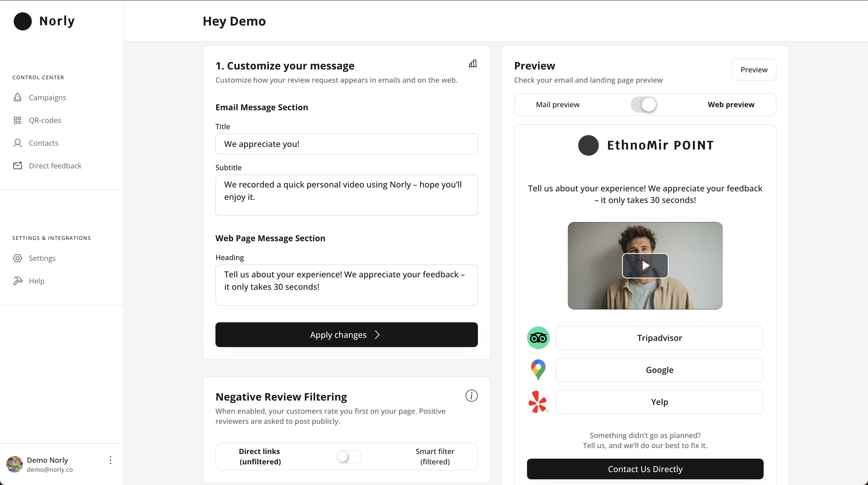Click the Tripadvisor owl logo icon

coord(538,338)
